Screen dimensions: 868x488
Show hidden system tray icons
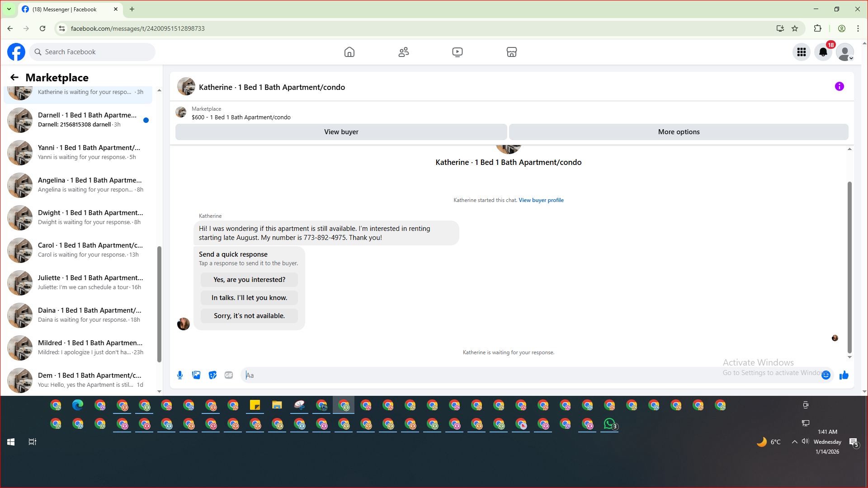(x=794, y=442)
